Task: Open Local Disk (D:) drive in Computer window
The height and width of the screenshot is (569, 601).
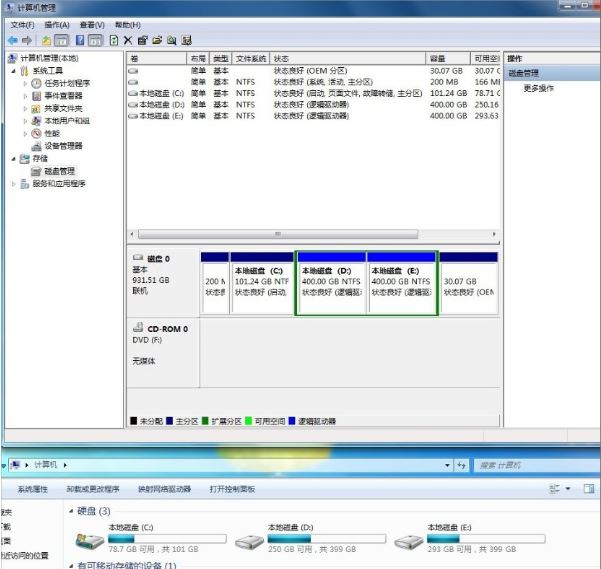Action: pyautogui.click(x=310, y=538)
